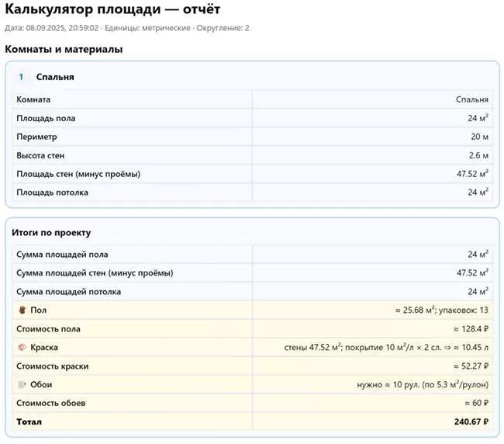Click the paint palette icon beside Краска
This screenshot has height=444, width=504.
[22, 347]
